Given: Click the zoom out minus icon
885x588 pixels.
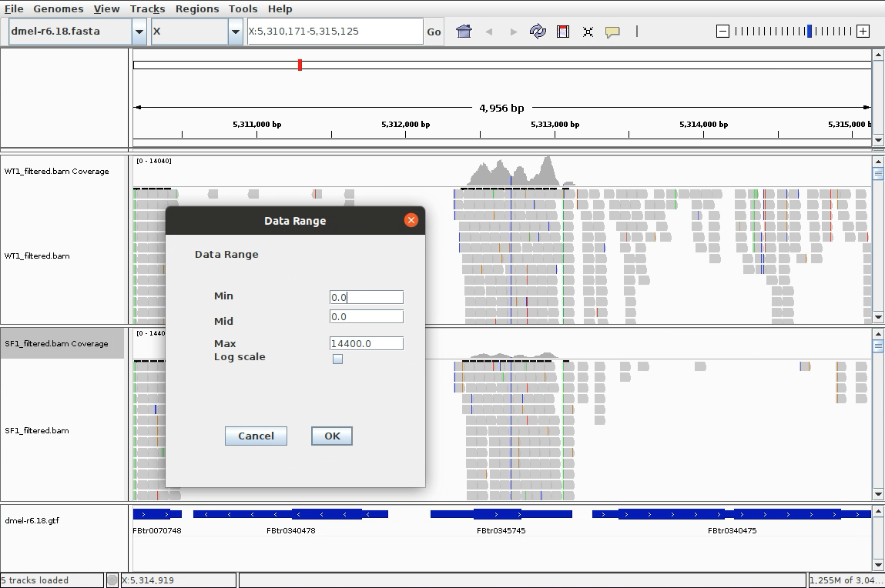Looking at the screenshot, I should (x=722, y=32).
